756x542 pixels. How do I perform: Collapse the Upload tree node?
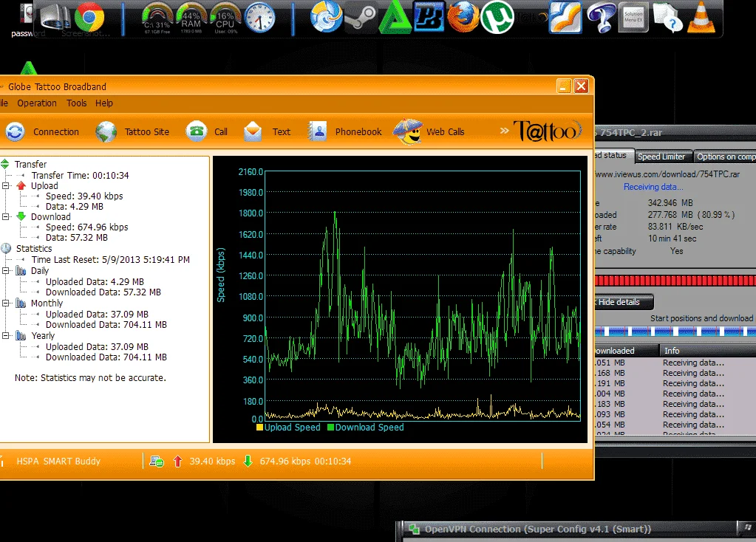click(6, 185)
